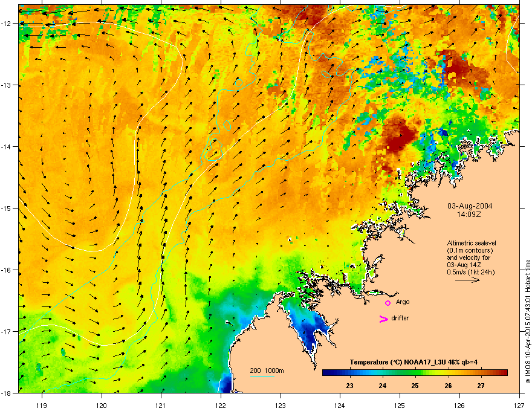Screen dimensions: 532x411
Task: Click the longitude axis label 123
Action: pos(281,405)
